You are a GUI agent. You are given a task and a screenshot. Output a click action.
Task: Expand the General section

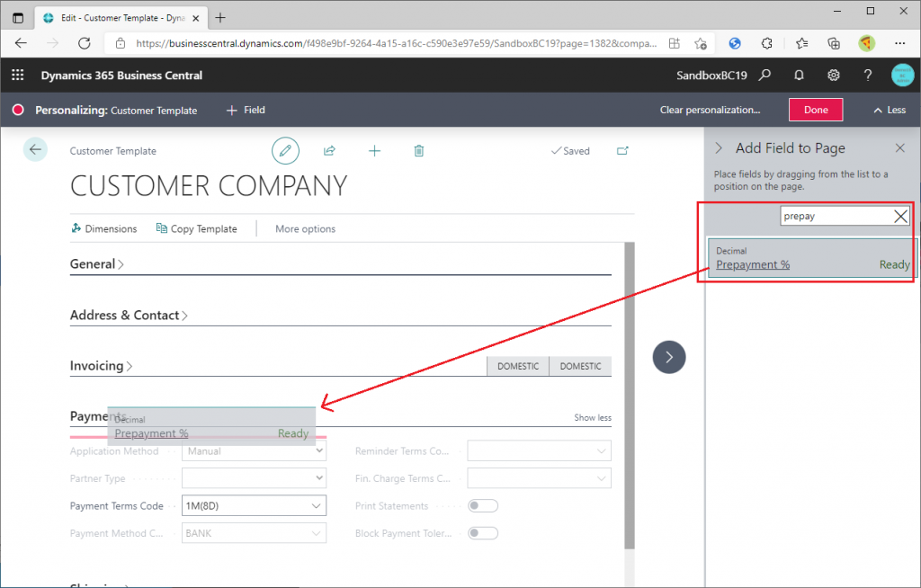click(97, 263)
